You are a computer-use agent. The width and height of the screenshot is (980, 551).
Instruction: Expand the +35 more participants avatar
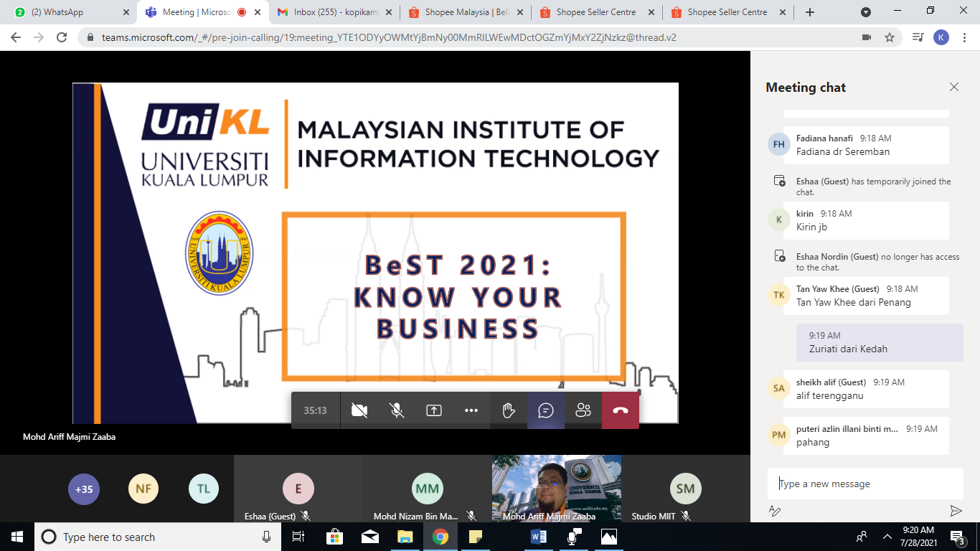click(84, 489)
